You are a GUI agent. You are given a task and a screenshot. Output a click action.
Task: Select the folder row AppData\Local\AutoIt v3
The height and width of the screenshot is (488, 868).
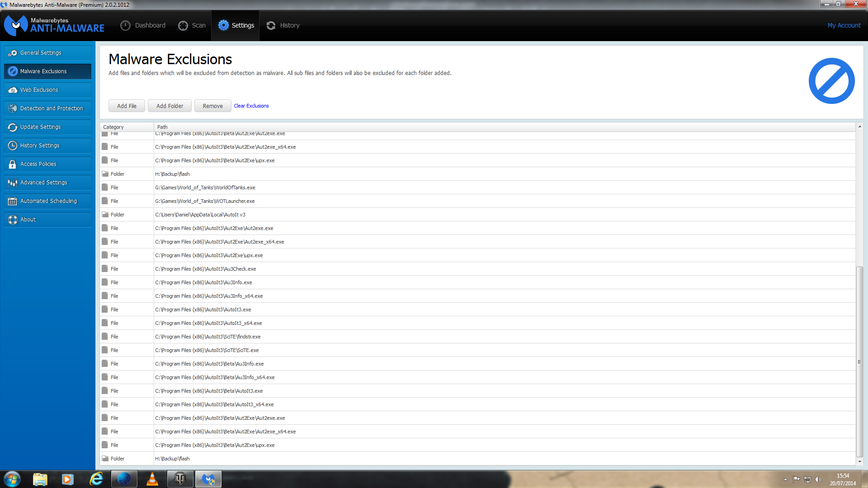coord(477,215)
